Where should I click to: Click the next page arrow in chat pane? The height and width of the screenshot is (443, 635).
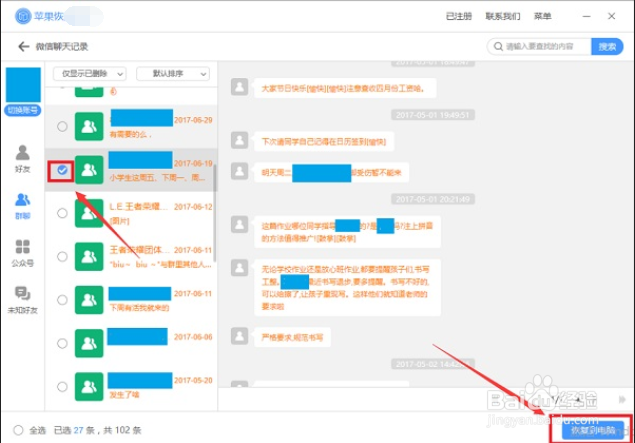622,400
